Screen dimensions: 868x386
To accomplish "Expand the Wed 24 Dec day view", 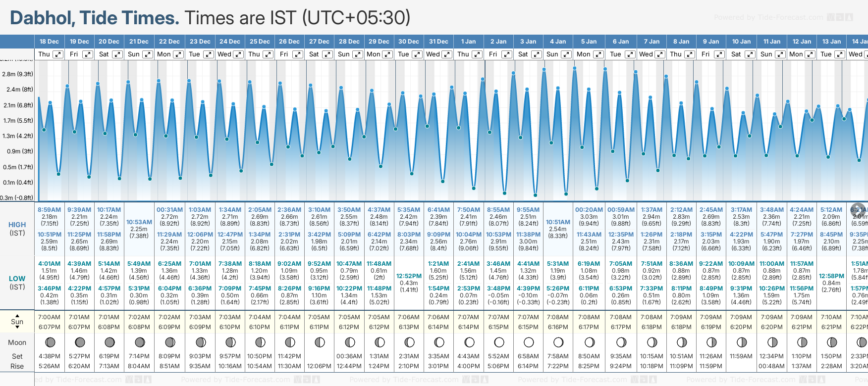I will (x=238, y=54).
